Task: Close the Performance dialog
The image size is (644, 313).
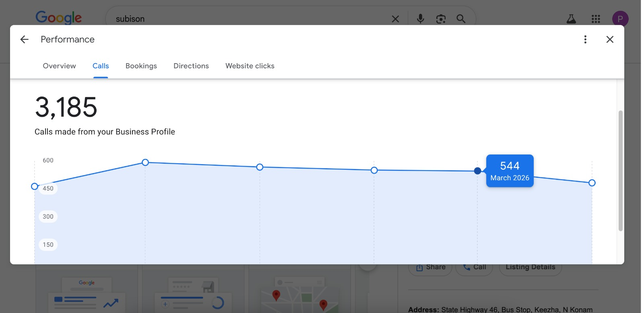Action: click(x=610, y=39)
